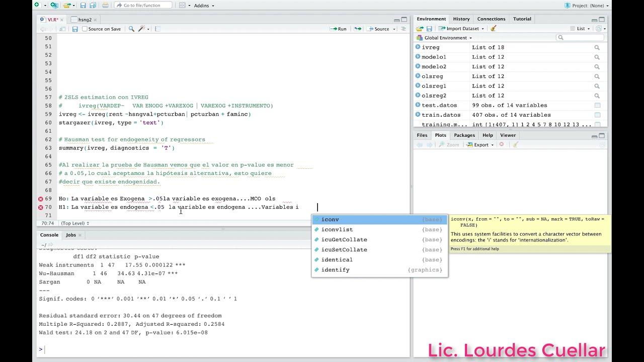Switch to the Files tab

pos(422,135)
